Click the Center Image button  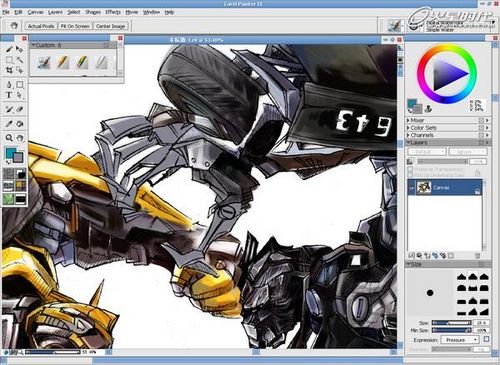[x=110, y=26]
